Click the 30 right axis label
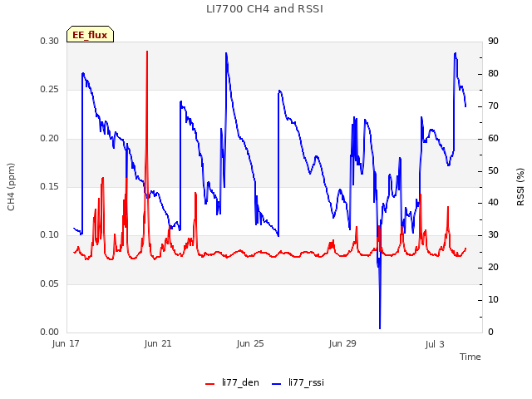Screen dimensions: 532x399 (493, 234)
